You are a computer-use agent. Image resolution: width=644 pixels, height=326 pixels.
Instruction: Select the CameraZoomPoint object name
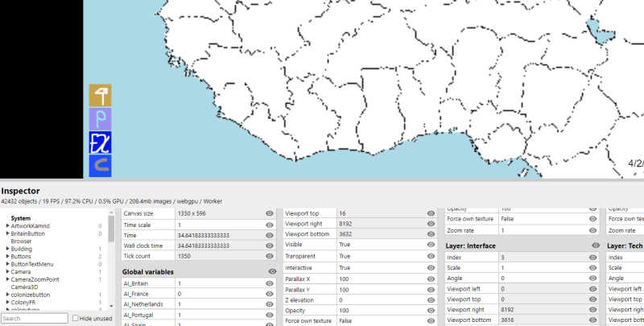coord(35,279)
